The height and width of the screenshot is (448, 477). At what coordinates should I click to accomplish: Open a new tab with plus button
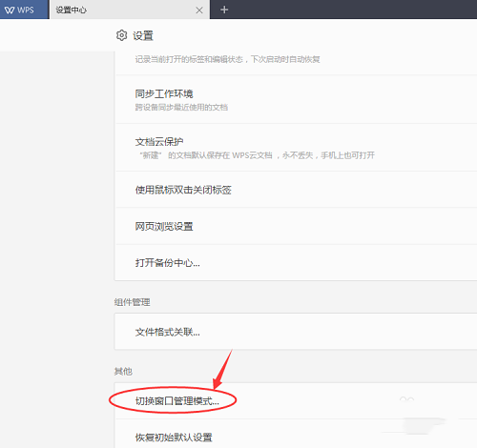[x=224, y=10]
